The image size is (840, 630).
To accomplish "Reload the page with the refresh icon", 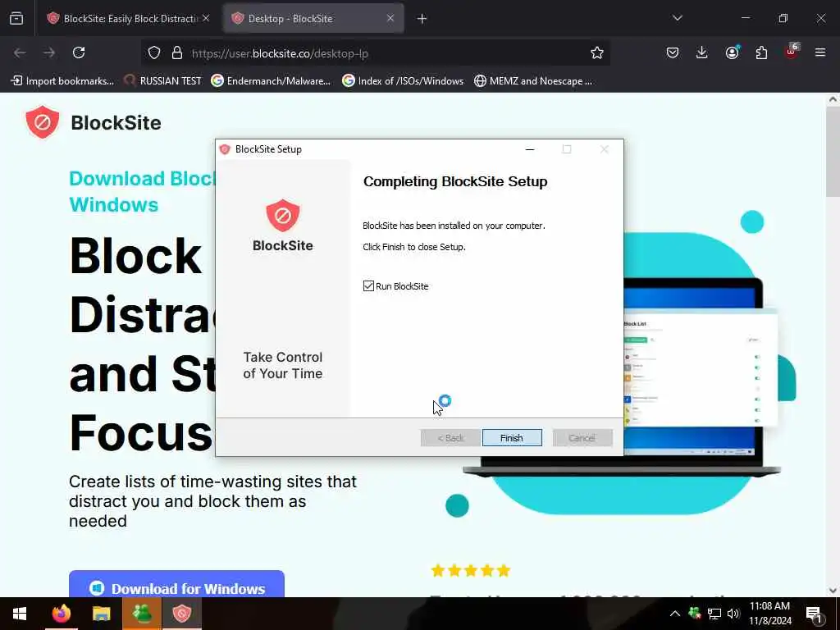I will [x=79, y=52].
